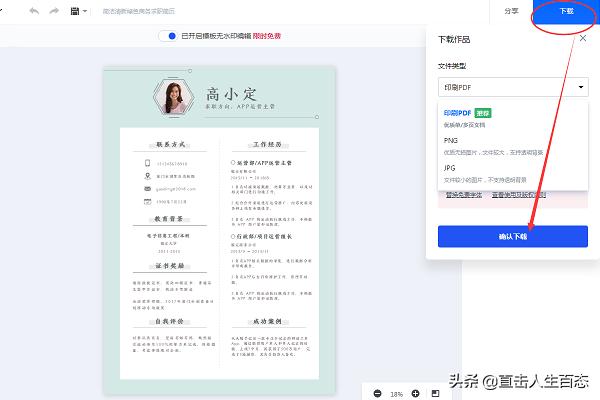Viewport: 600px width, 400px height.
Task: Toggle the watermark-free editing switch
Action: click(168, 36)
